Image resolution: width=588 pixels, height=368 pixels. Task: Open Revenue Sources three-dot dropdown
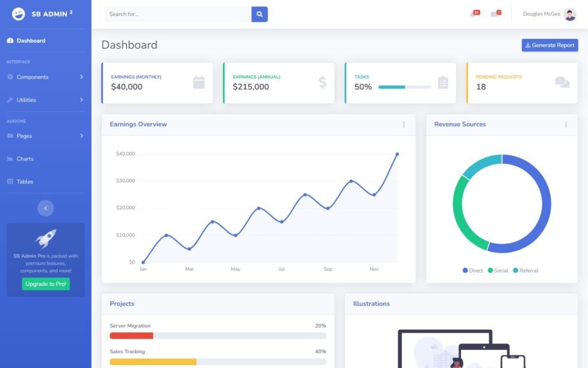coord(566,125)
